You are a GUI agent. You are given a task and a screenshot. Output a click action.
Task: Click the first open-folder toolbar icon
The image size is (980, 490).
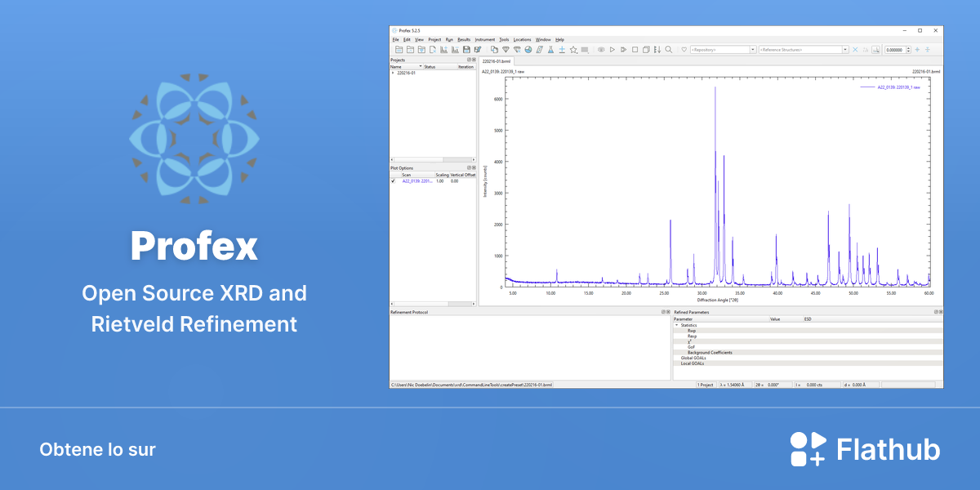pyautogui.click(x=399, y=49)
